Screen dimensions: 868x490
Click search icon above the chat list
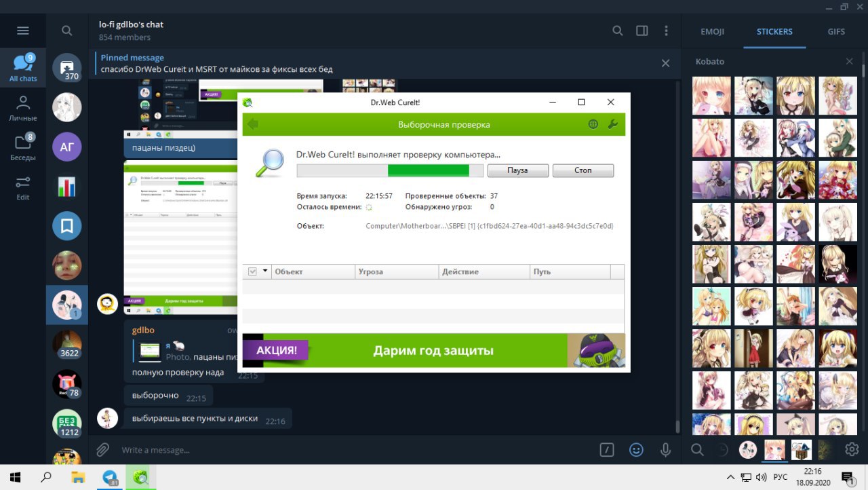66,31
